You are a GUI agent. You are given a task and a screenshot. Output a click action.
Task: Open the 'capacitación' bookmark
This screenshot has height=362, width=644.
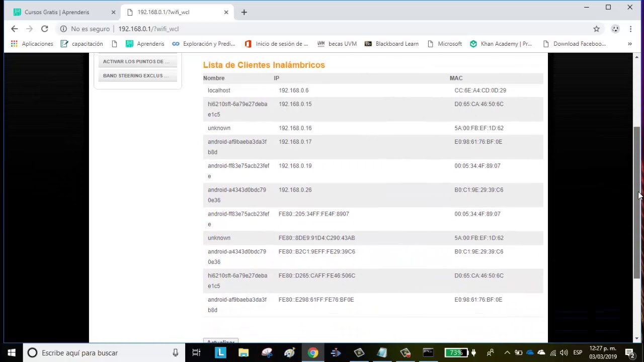click(82, 44)
